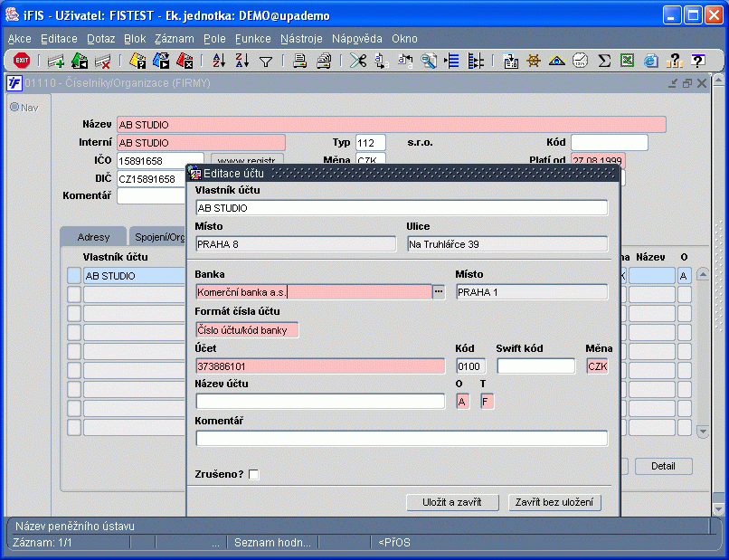Open the Záznam menu

point(175,39)
